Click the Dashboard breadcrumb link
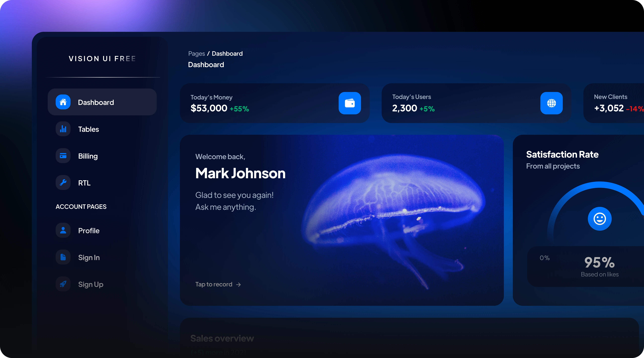The image size is (644, 358). click(227, 54)
